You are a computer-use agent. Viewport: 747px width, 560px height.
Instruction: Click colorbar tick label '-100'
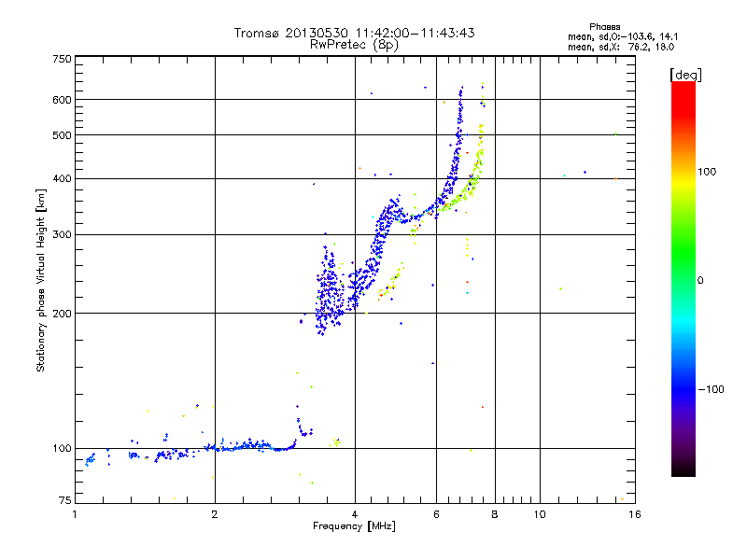point(711,389)
